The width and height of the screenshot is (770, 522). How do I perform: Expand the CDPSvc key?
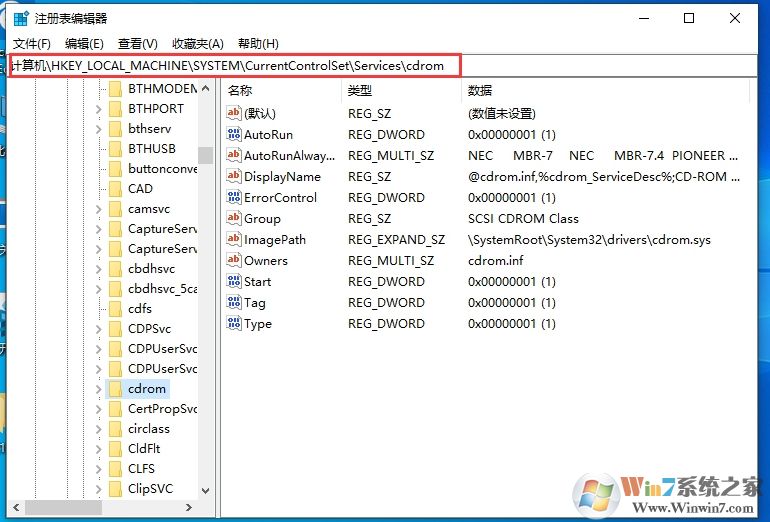coord(98,329)
